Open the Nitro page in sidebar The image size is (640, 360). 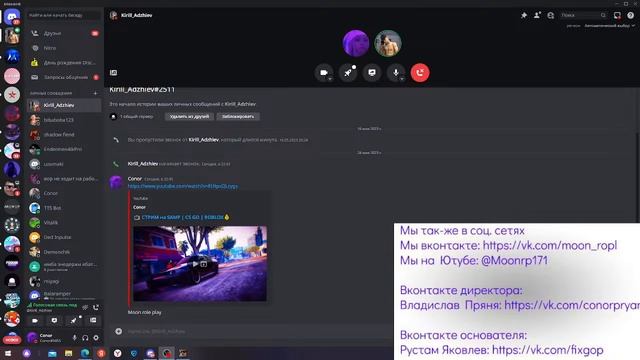(x=64, y=48)
